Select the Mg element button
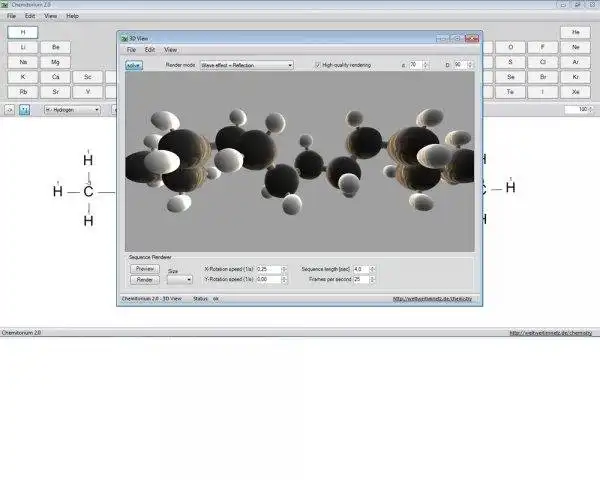 [55, 62]
